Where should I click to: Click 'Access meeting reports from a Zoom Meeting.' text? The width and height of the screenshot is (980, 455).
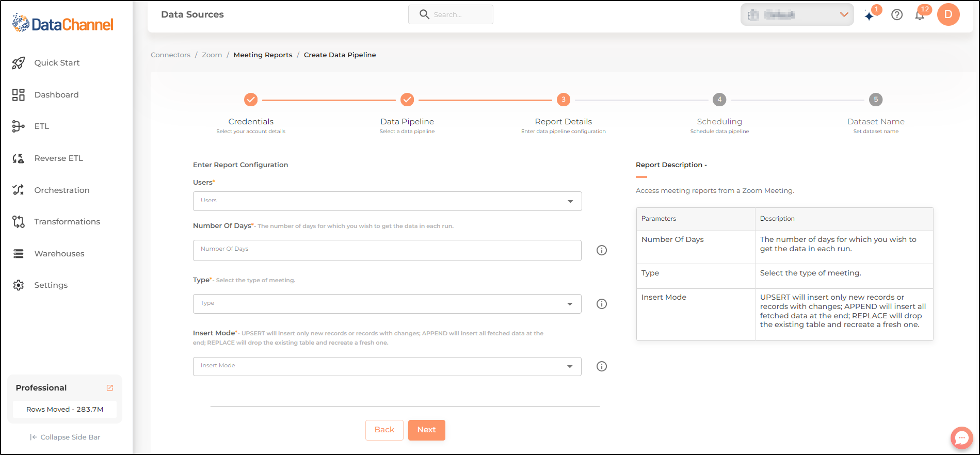click(715, 191)
